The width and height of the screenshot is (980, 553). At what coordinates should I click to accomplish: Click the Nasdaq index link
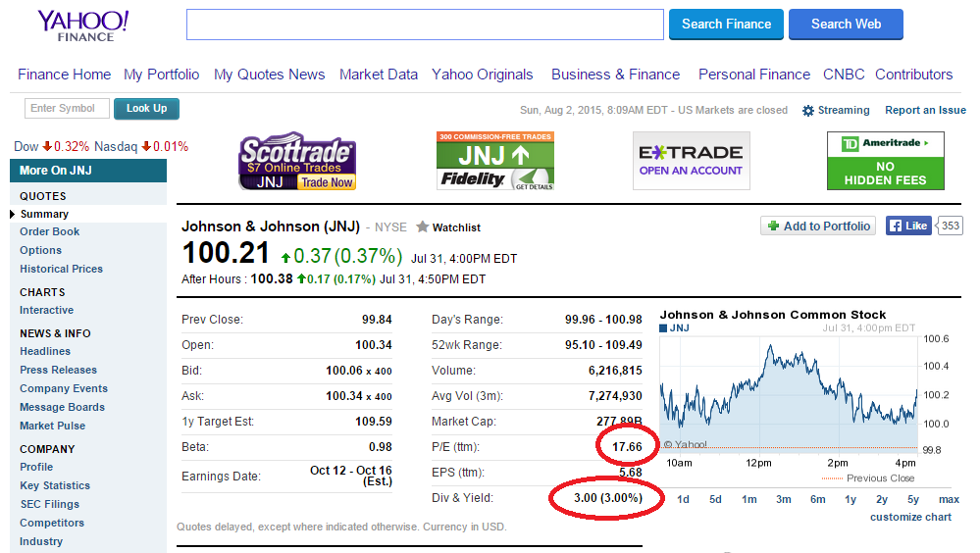pos(116,147)
